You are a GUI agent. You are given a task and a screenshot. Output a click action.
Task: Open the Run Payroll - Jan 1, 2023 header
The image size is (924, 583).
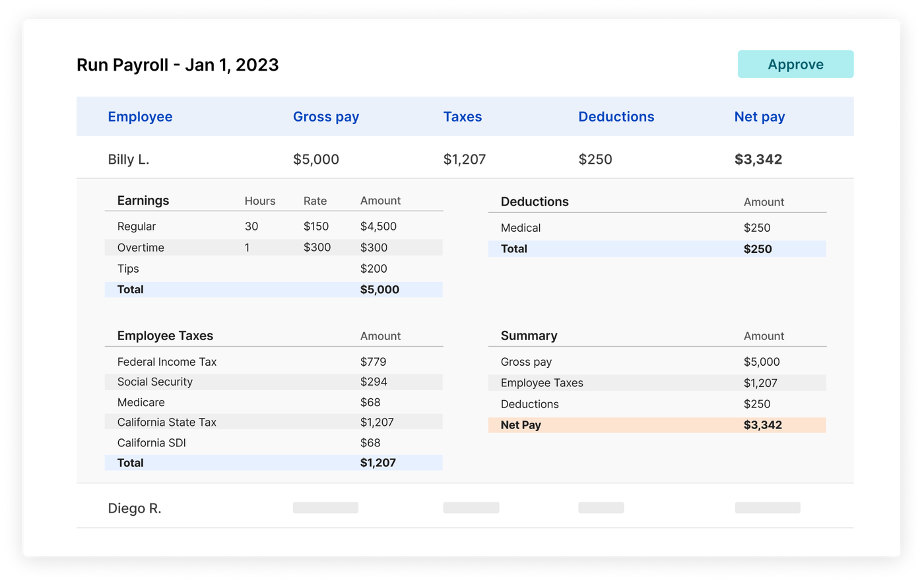(178, 64)
